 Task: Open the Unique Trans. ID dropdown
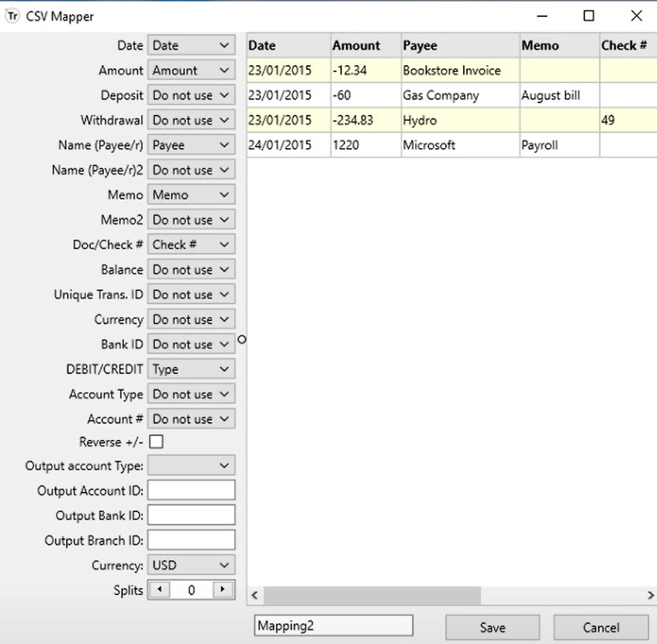[x=191, y=294]
